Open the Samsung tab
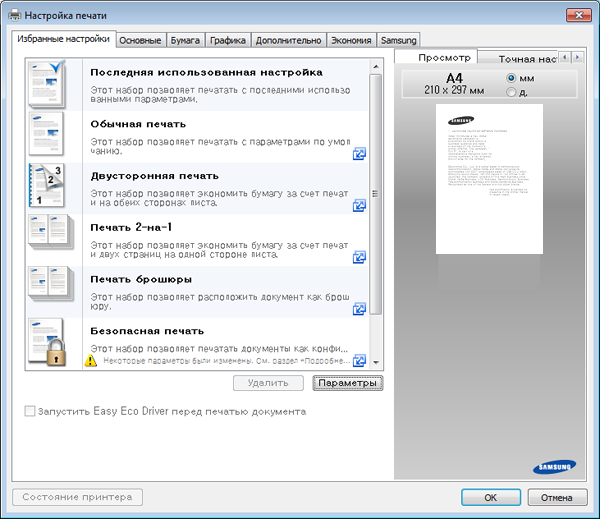 [x=399, y=41]
